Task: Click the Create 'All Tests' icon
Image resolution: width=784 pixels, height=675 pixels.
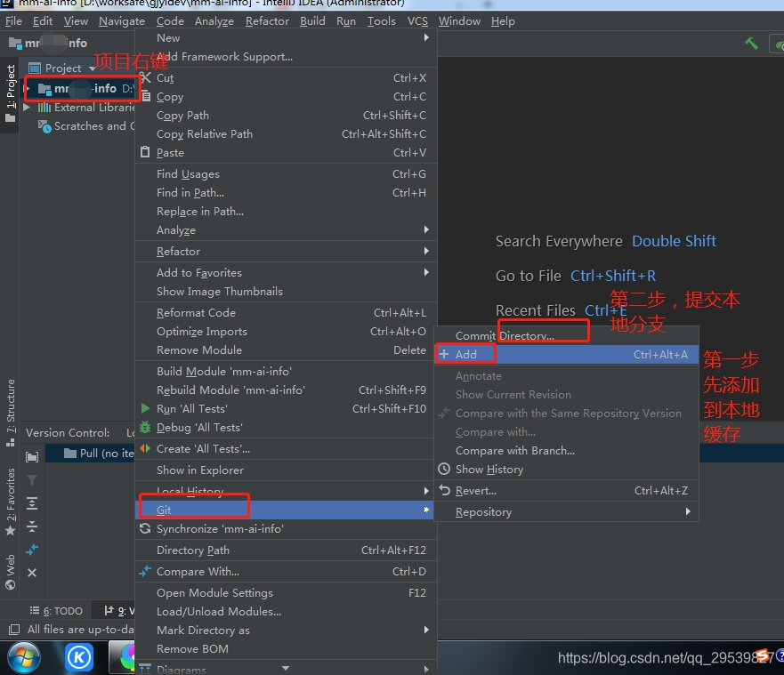Action: pyautogui.click(x=145, y=448)
